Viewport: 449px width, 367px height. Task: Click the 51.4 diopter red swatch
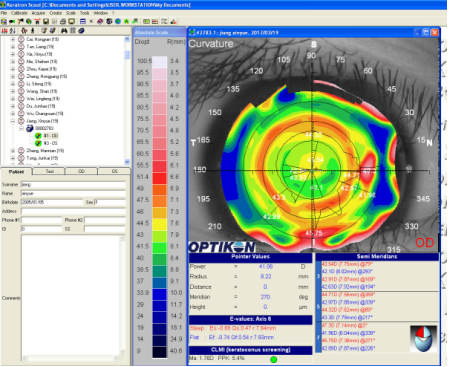[x=160, y=178]
